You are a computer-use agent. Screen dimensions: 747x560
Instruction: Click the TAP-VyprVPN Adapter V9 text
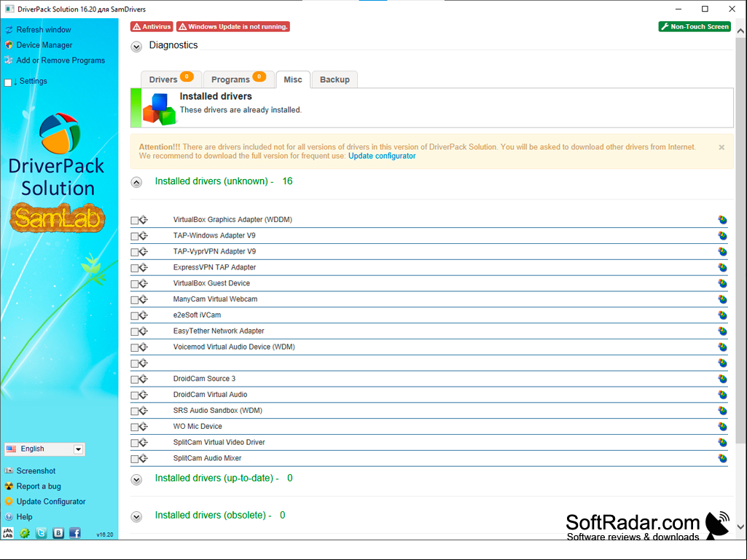tap(214, 251)
